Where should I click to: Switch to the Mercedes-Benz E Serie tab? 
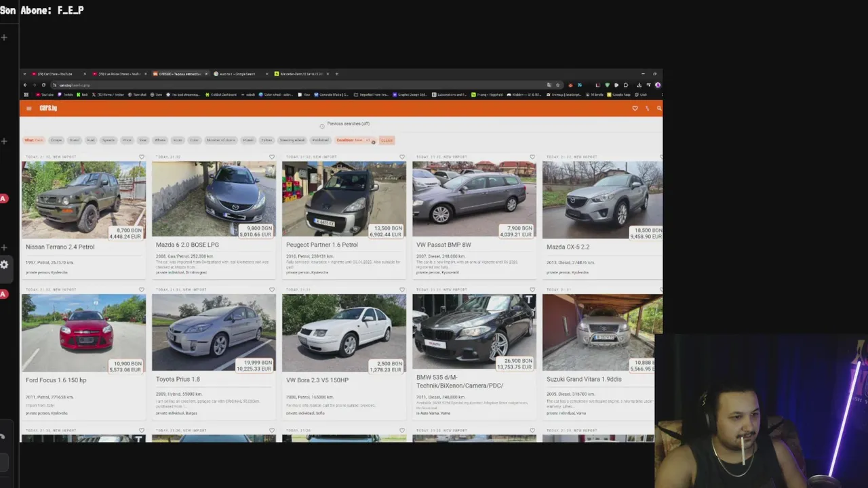pyautogui.click(x=302, y=74)
